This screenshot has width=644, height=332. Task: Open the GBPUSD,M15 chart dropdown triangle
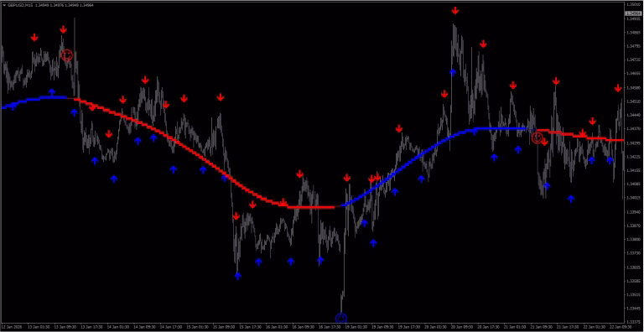pyautogui.click(x=4, y=4)
